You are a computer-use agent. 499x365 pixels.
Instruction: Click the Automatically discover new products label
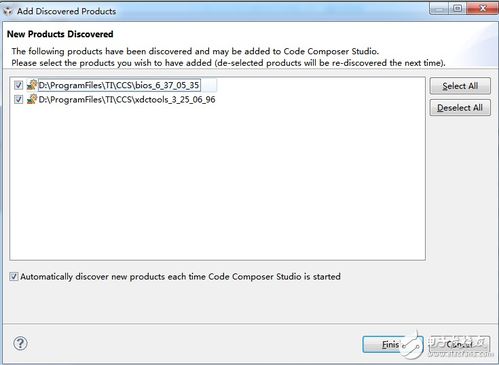(x=180, y=276)
